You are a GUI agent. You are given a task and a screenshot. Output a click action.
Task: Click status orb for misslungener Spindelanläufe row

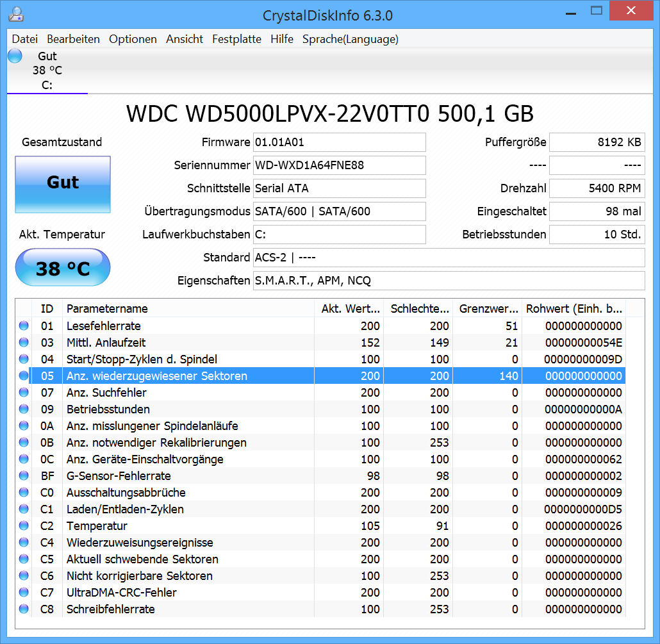point(24,425)
